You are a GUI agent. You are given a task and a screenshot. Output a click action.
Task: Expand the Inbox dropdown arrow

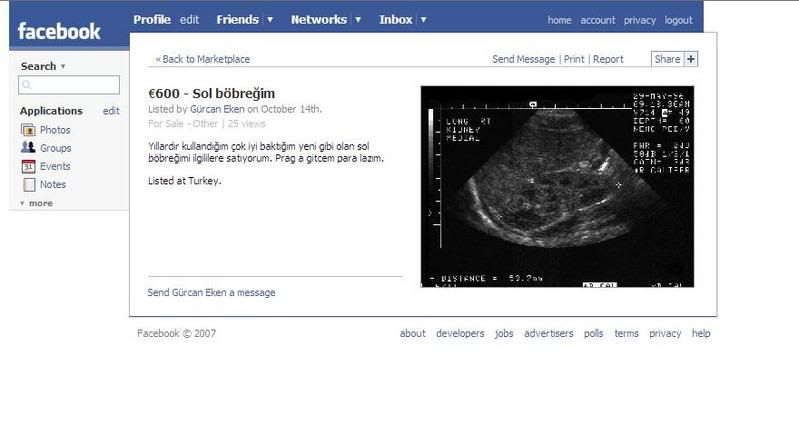424,20
